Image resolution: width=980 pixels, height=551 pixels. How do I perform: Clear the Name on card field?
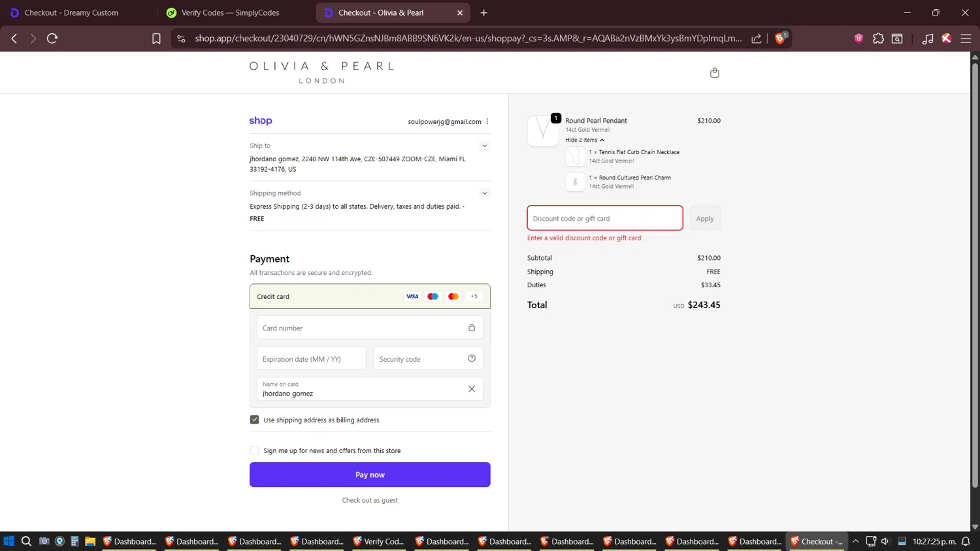pos(472,389)
